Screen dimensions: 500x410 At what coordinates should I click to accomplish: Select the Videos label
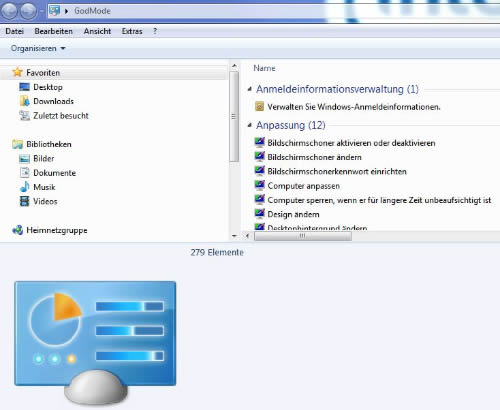coord(45,201)
